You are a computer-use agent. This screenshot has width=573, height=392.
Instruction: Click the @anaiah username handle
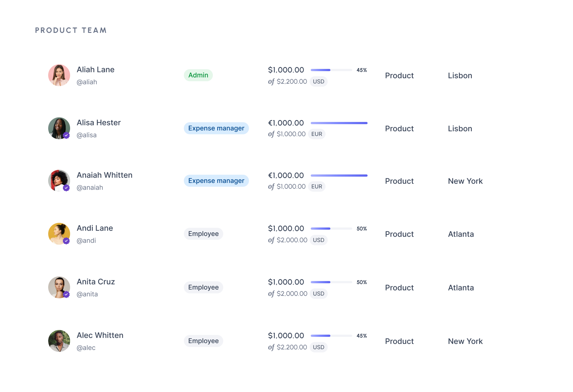coord(90,188)
